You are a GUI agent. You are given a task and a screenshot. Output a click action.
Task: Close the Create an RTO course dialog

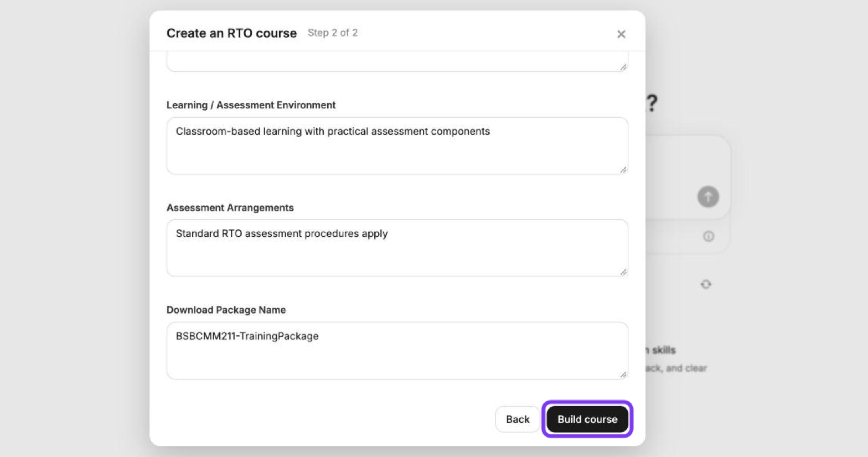[x=621, y=34]
